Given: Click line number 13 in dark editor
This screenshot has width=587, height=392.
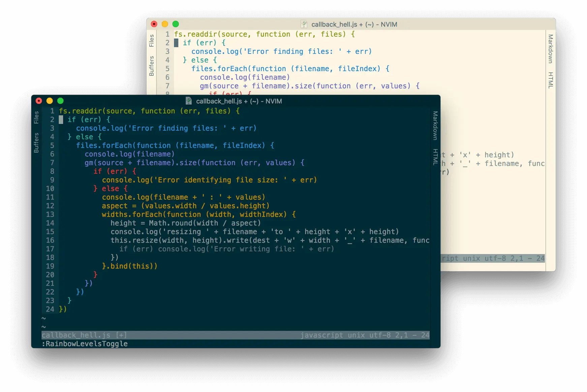Looking at the screenshot, I should [50, 214].
